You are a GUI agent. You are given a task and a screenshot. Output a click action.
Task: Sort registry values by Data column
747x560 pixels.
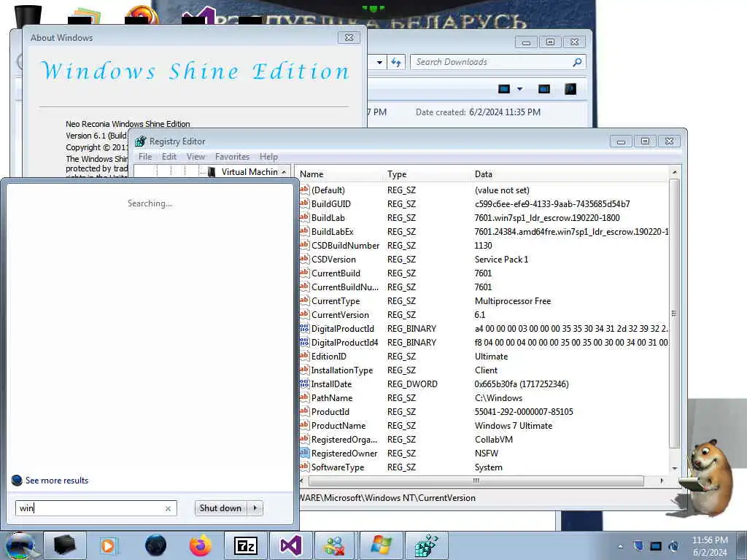[570, 174]
